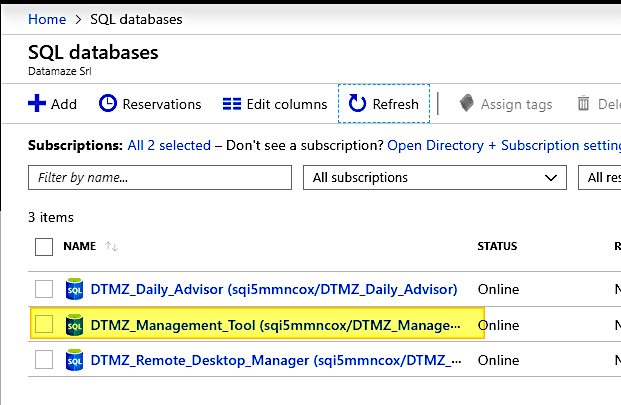Sort by the NAME column arrows
The width and height of the screenshot is (621, 405).
[x=111, y=246]
